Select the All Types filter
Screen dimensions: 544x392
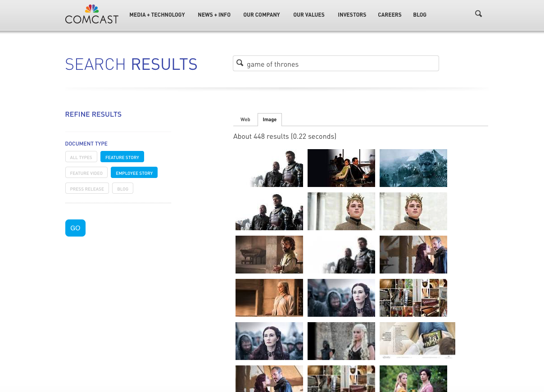[x=81, y=157]
